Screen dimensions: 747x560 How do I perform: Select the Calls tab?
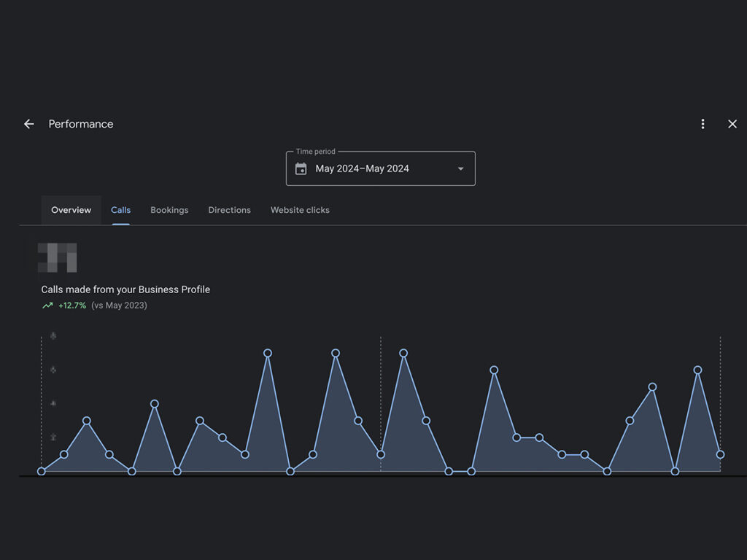[x=120, y=210]
